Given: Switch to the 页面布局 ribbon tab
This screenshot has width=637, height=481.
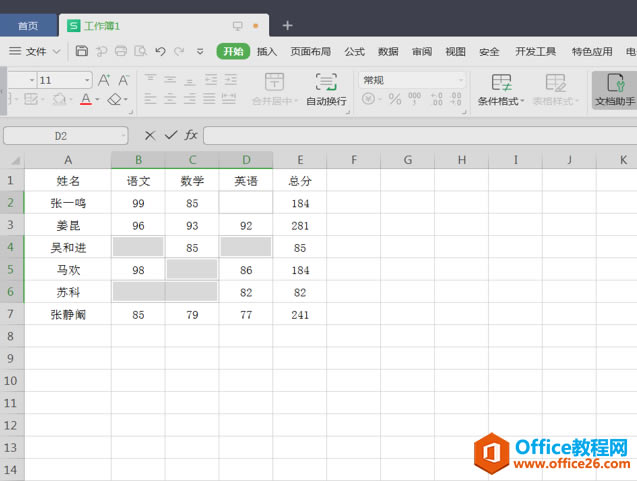Looking at the screenshot, I should (x=310, y=52).
